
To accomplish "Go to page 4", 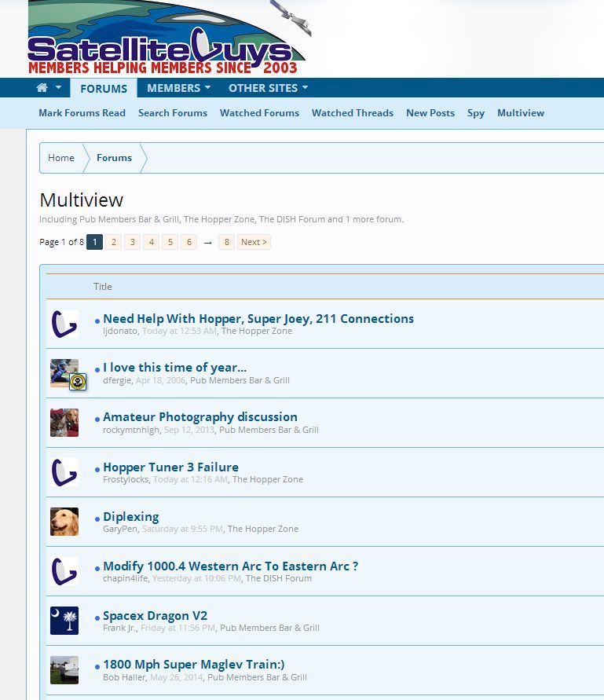I will pos(152,242).
